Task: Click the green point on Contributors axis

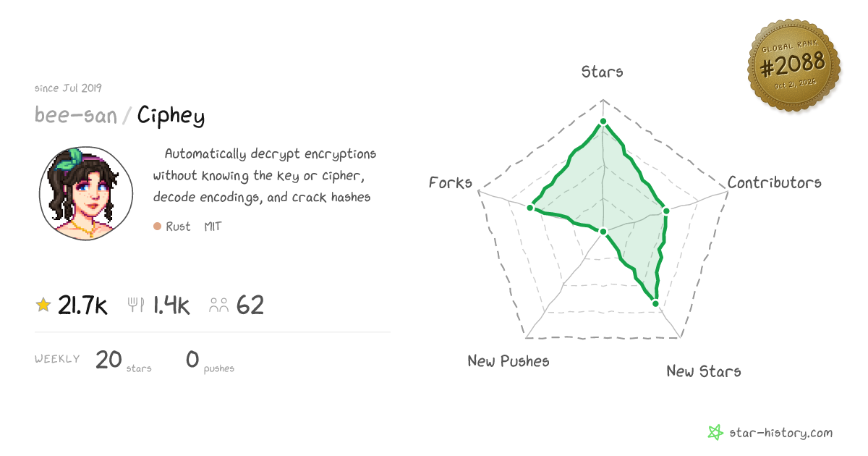Action: tap(666, 211)
